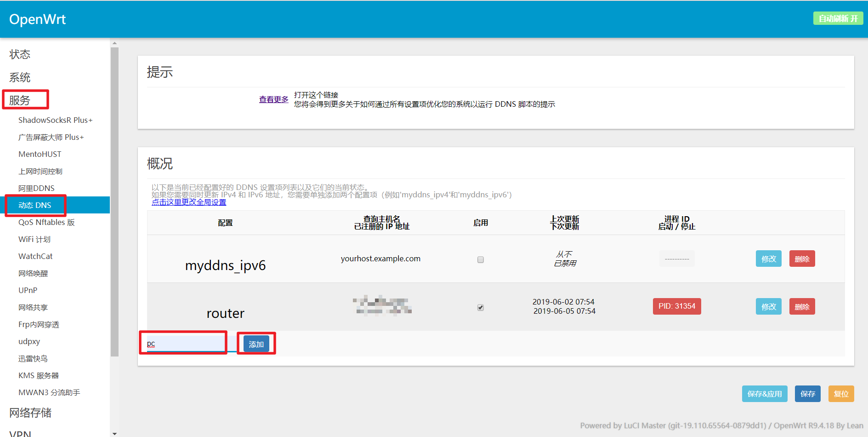Screen dimensions: 868x437
Task: Toggle the auto-refresh indicator in header
Action: tap(838, 18)
